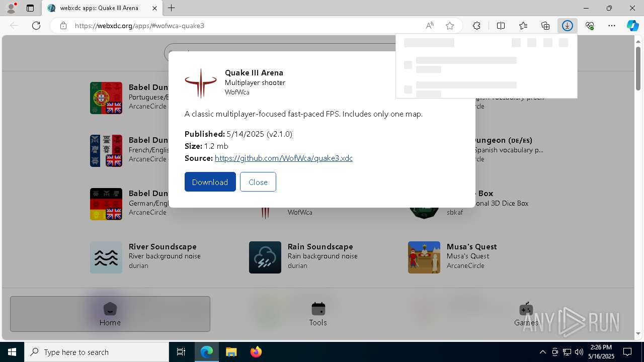The height and width of the screenshot is (362, 644).
Task: Open Babel Dungeon French/English flag thumbnail
Action: [106, 151]
